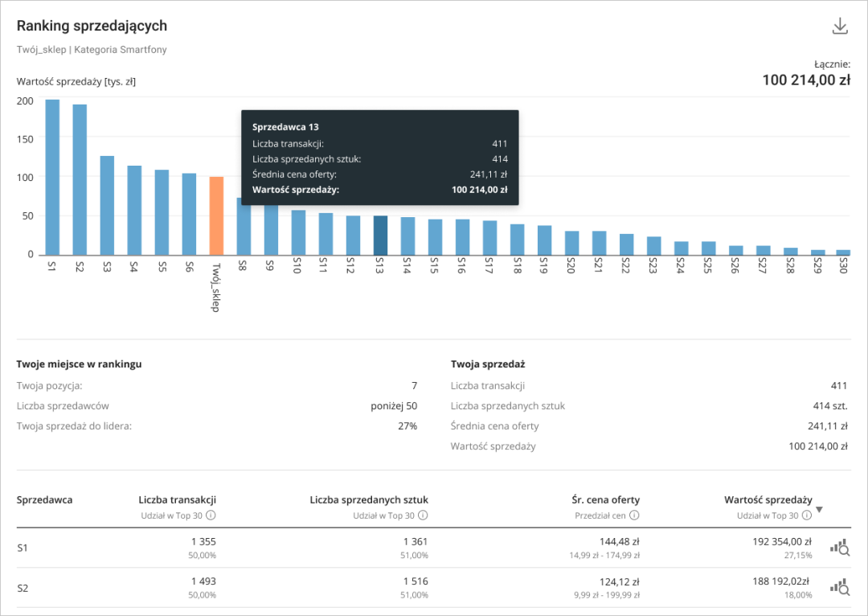This screenshot has height=616, width=868.
Task: Sort table by Śr. cena oferty header
Action: click(x=604, y=499)
